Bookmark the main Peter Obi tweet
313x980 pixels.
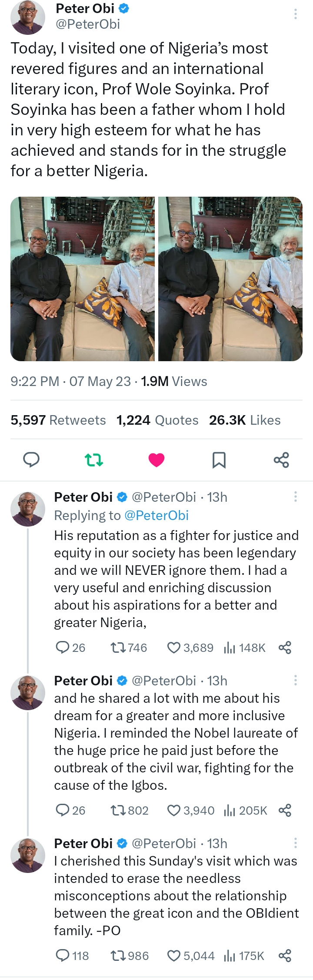[x=219, y=460]
